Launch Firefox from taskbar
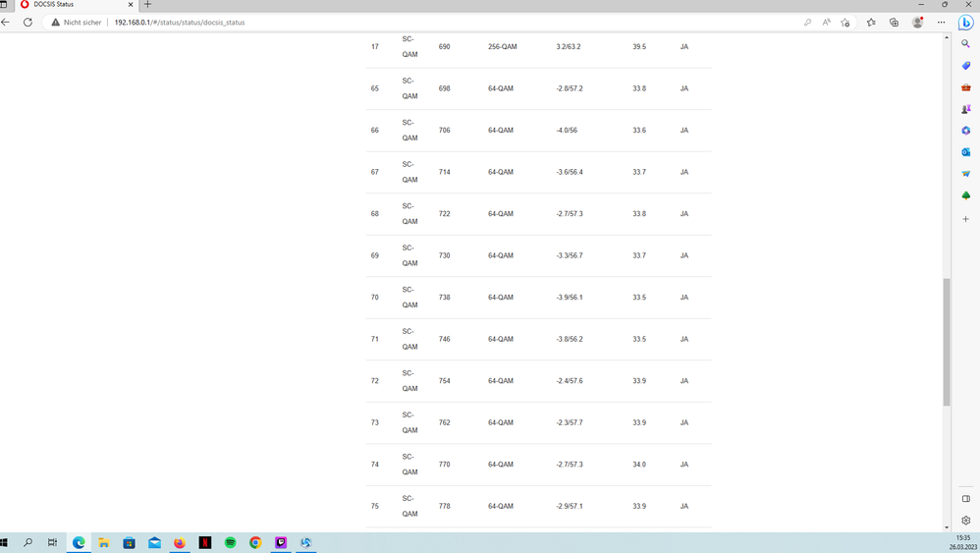Viewport: 980px width, 553px height. (x=180, y=542)
